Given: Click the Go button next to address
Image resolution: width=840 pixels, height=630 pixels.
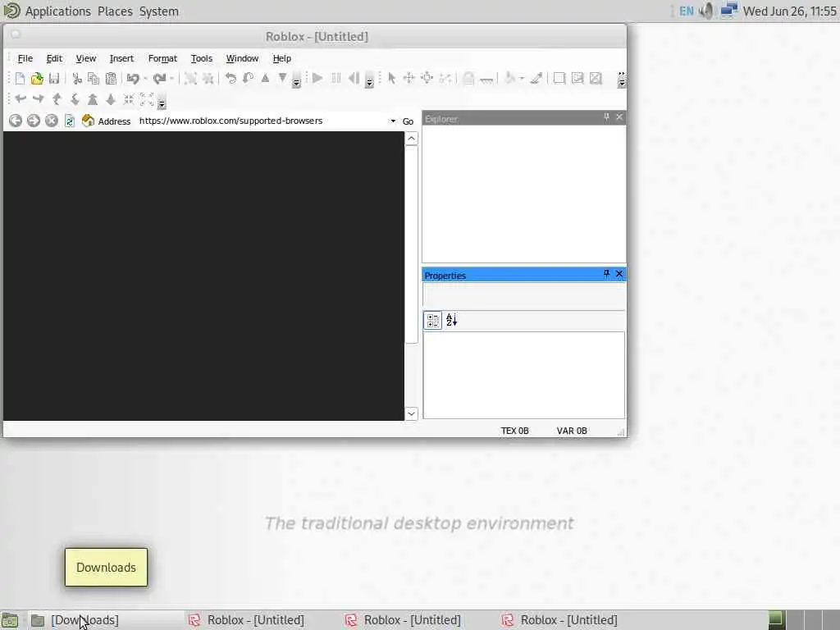Looking at the screenshot, I should click(x=408, y=121).
